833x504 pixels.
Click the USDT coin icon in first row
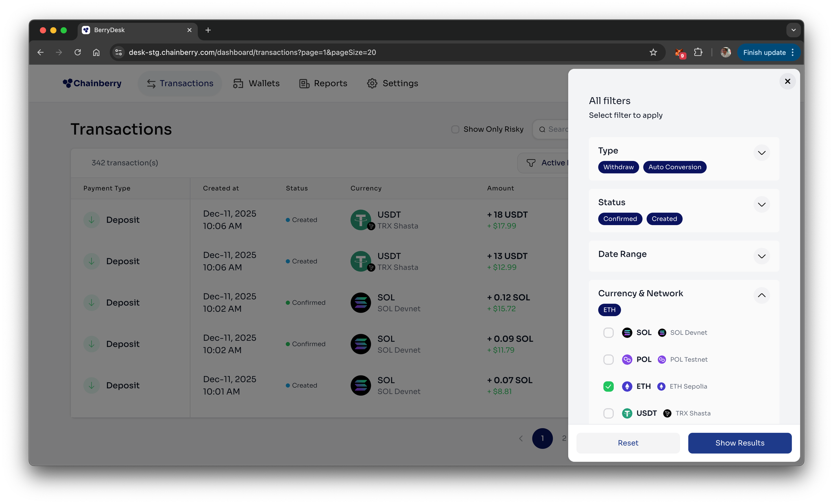click(x=361, y=220)
